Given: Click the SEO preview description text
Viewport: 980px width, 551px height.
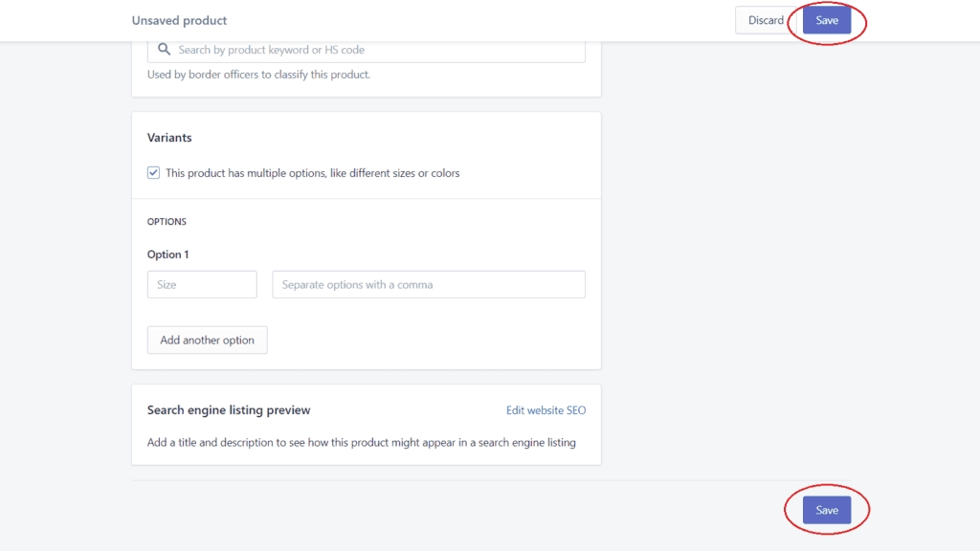Looking at the screenshot, I should pyautogui.click(x=361, y=442).
